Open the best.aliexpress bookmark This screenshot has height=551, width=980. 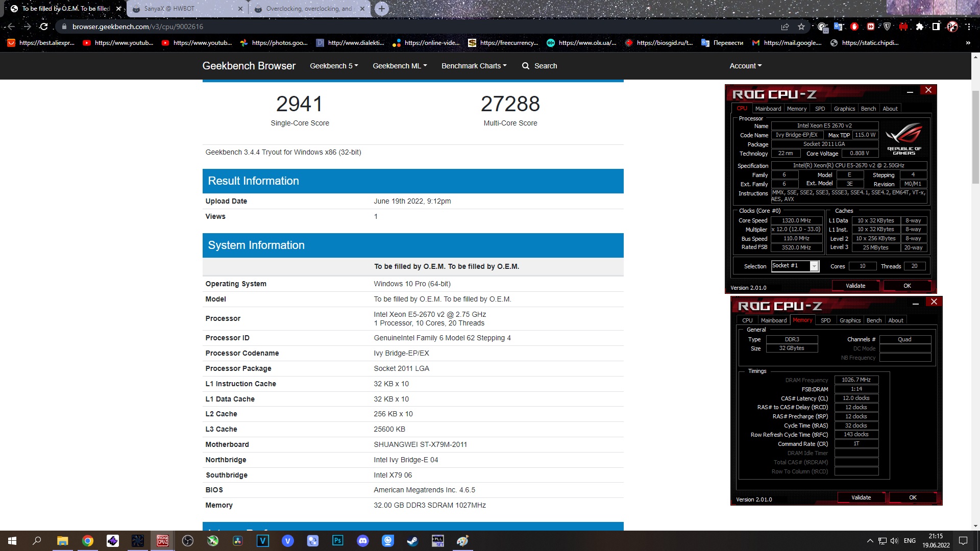point(41,43)
